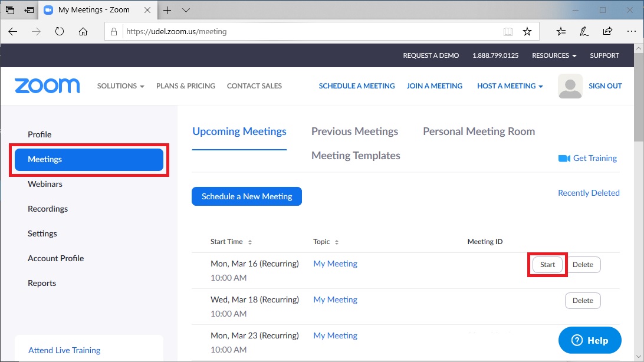Click the Help question mark button
This screenshot has width=644, height=362.
(x=590, y=340)
